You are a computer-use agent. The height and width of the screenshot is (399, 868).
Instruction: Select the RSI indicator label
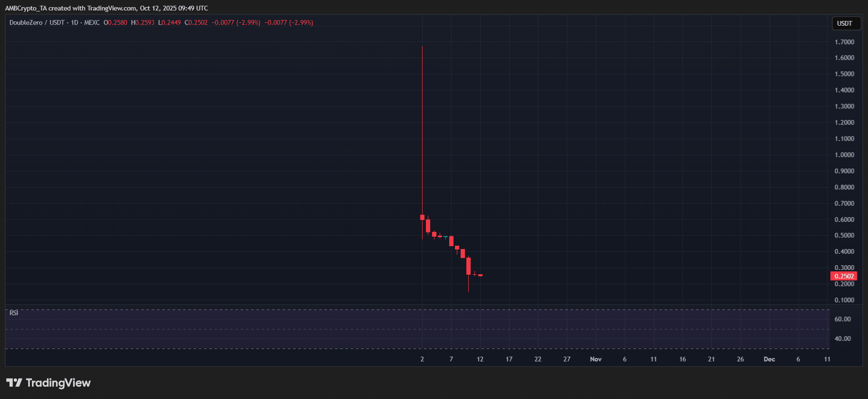[14, 313]
